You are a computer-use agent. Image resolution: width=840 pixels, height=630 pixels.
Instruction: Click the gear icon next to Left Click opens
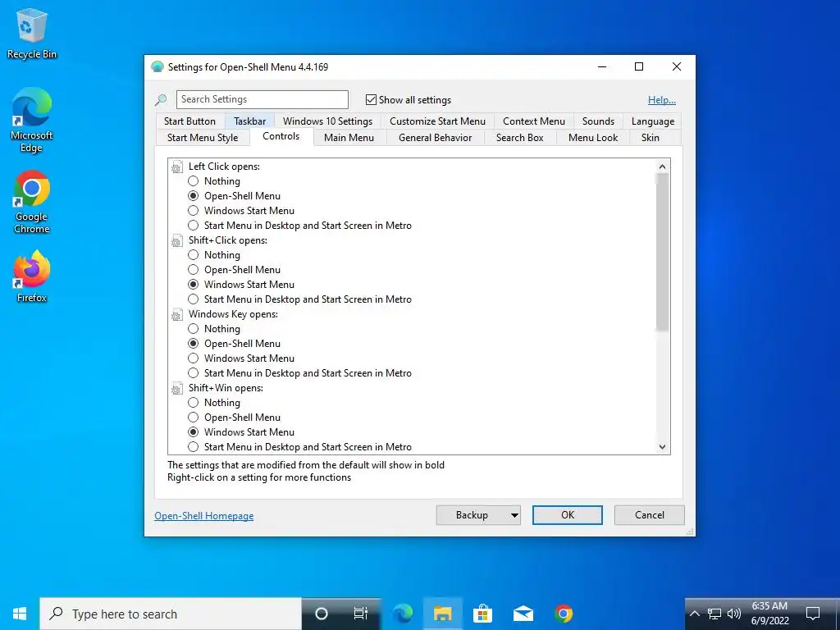(177, 167)
